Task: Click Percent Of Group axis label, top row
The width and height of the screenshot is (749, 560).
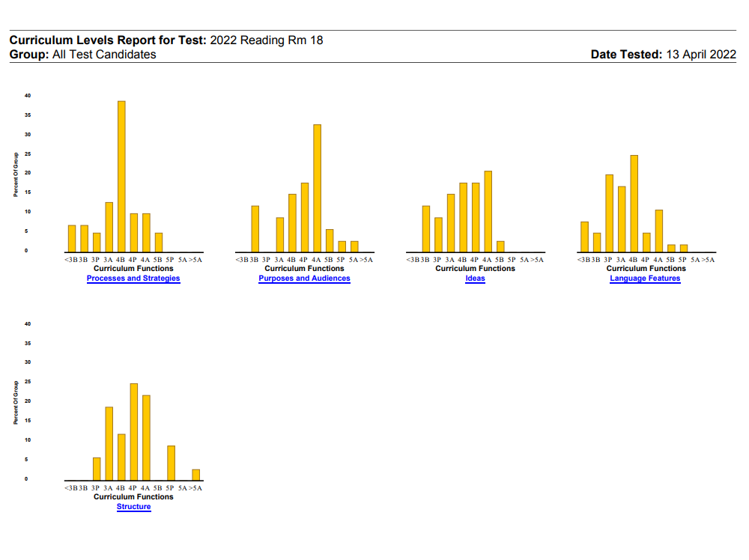Action: tap(14, 175)
